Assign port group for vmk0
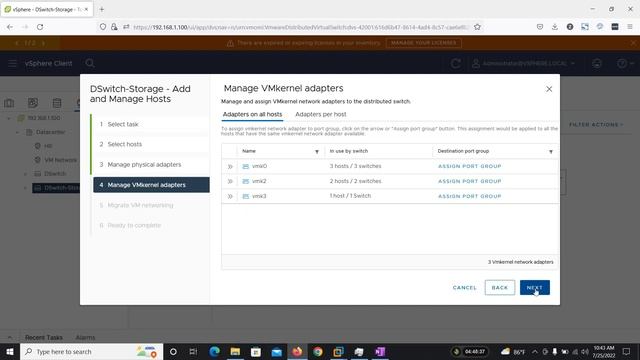 (x=469, y=166)
